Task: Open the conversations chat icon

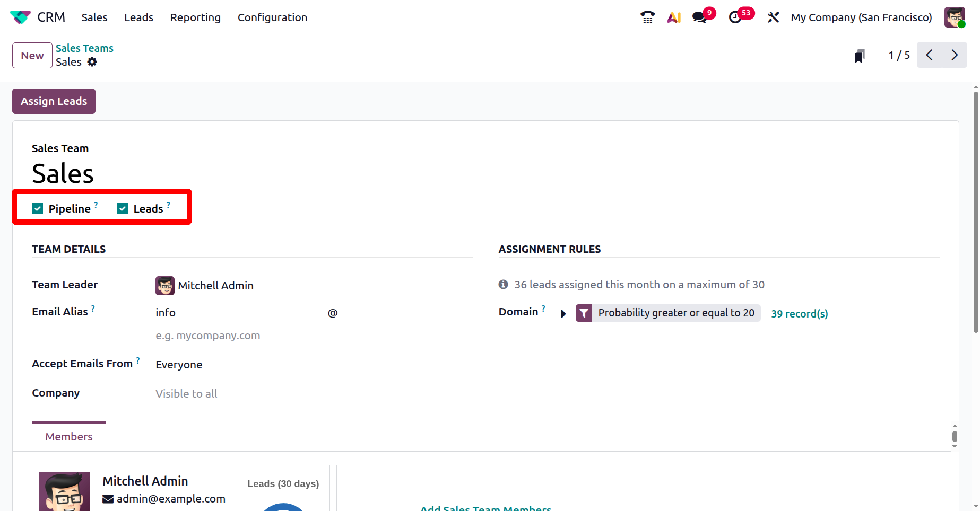Action: (699, 17)
